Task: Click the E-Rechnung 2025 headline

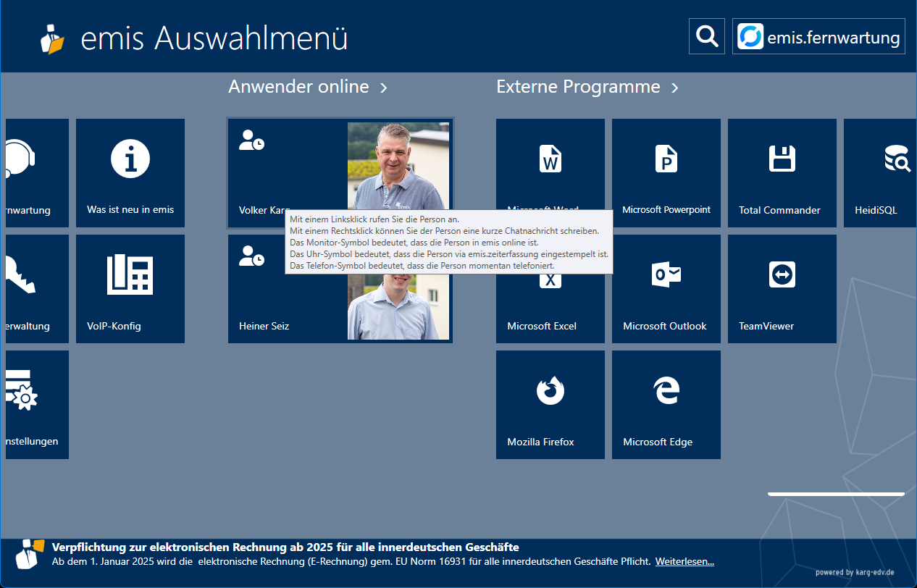Action: 285,547
